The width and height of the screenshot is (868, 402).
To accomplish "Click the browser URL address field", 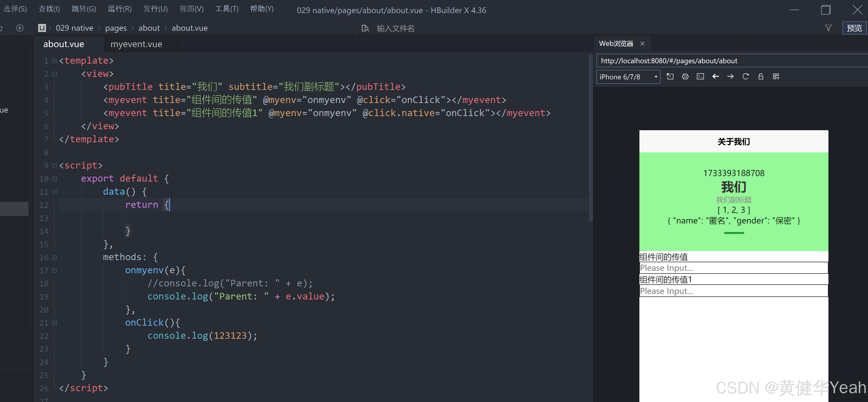I will click(732, 61).
